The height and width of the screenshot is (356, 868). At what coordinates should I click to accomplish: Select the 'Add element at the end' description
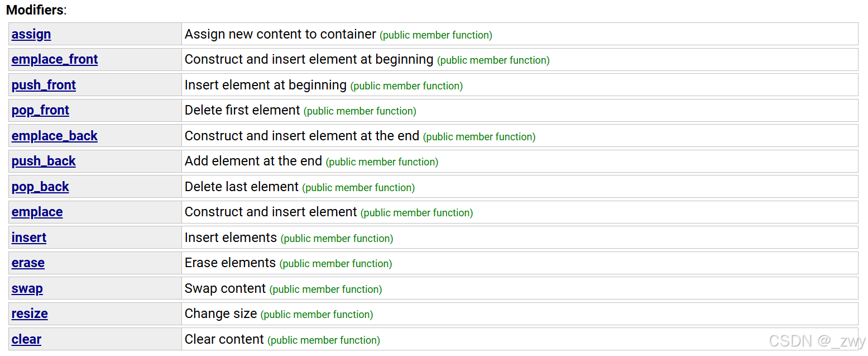pyautogui.click(x=253, y=161)
